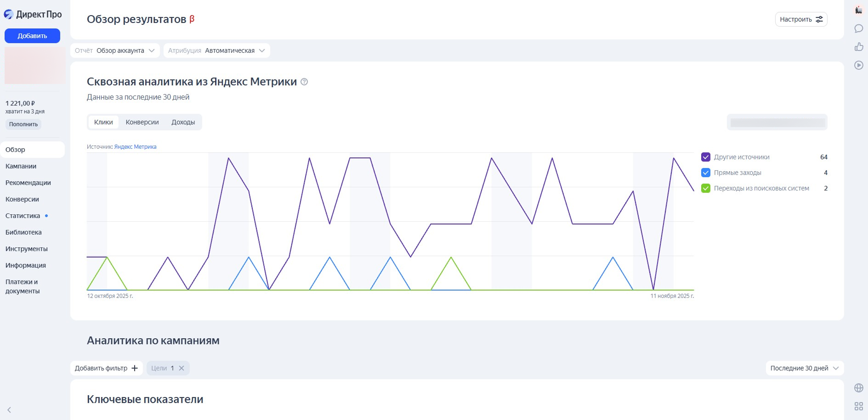Click the Директ Про logo icon
Screen dimensions: 868x420
coord(9,15)
